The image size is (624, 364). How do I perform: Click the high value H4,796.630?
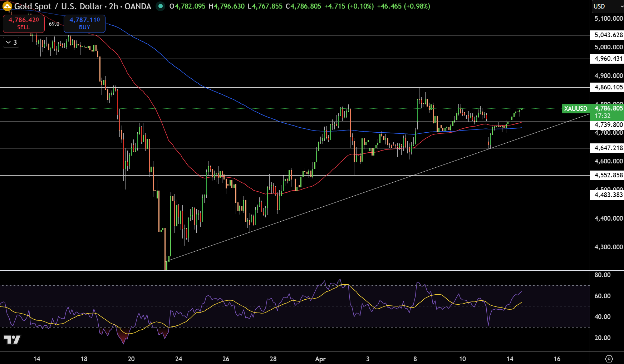[227, 6]
